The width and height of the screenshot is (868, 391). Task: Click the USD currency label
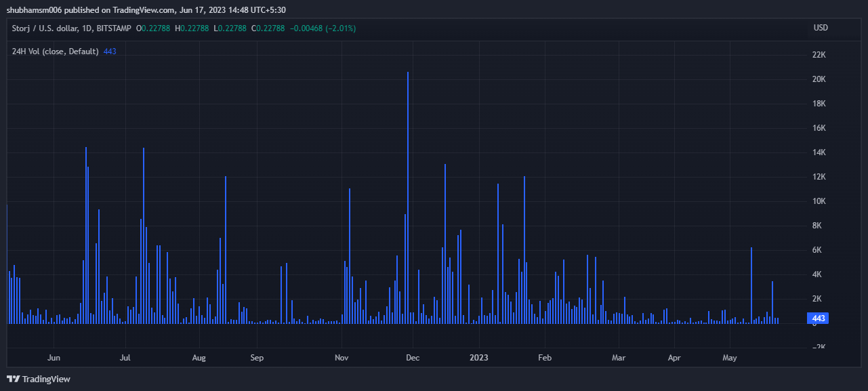821,28
